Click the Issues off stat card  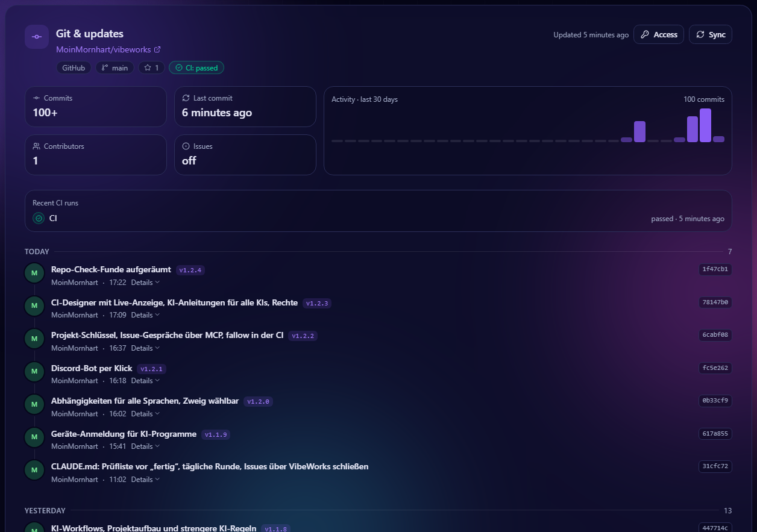tap(245, 155)
